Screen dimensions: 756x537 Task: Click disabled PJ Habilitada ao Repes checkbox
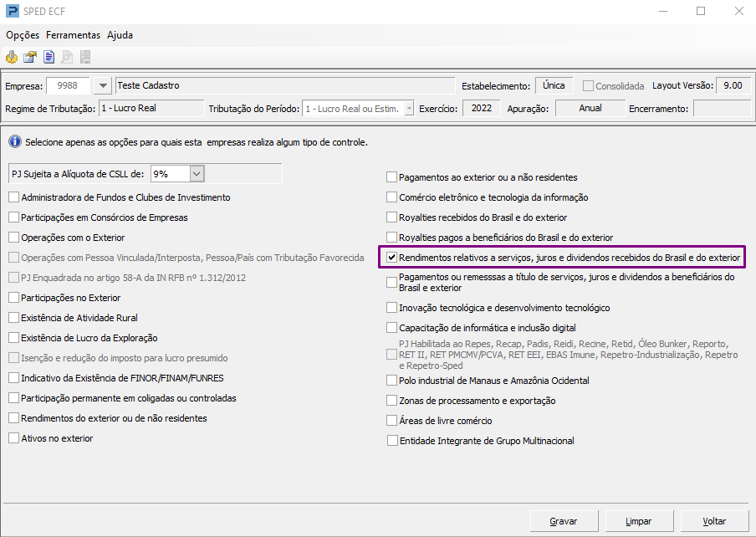click(x=391, y=355)
